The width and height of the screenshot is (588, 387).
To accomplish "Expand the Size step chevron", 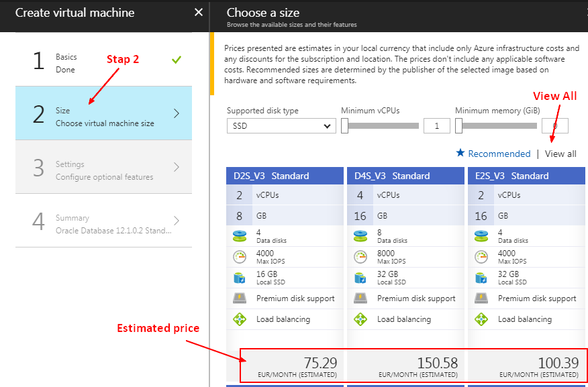I will tap(177, 113).
